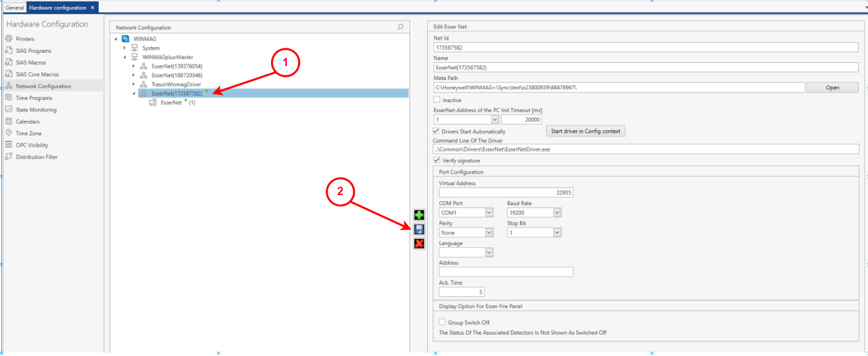This screenshot has height=356, width=868.
Task: Toggle the Inactive checkbox
Action: [437, 99]
